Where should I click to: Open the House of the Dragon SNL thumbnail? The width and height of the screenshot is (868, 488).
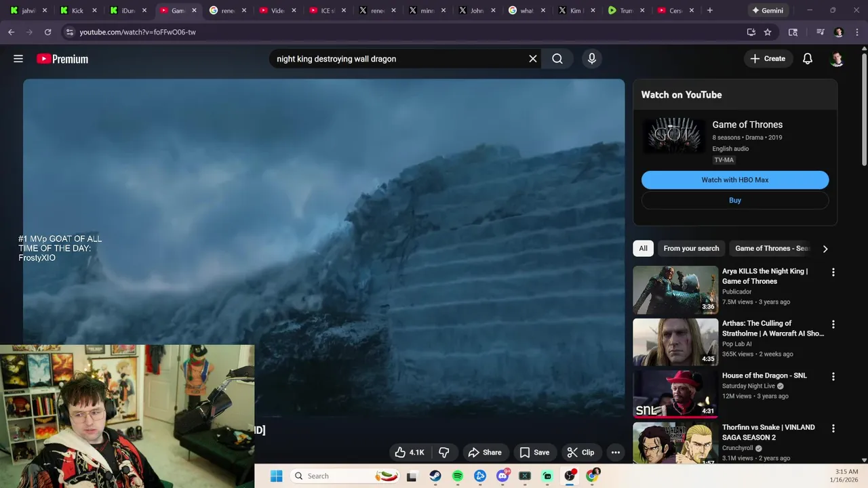[x=675, y=394]
